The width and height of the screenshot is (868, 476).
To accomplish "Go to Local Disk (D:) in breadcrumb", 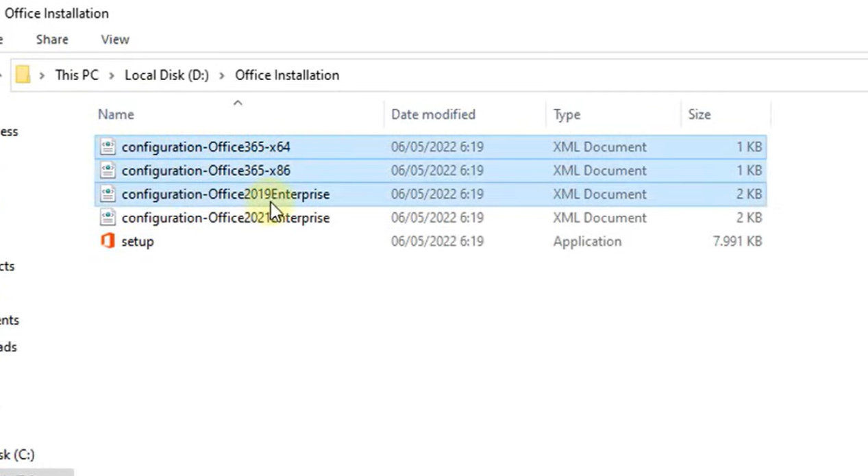I will (x=166, y=75).
